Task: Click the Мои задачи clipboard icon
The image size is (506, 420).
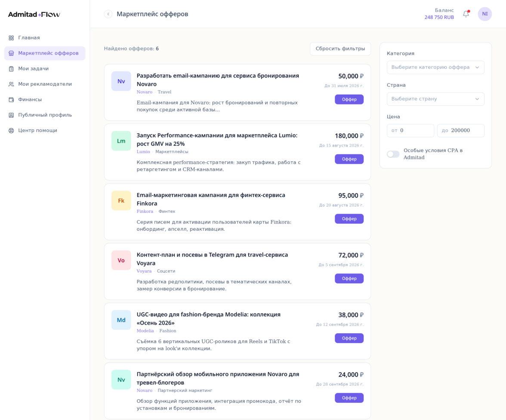Action: point(11,69)
